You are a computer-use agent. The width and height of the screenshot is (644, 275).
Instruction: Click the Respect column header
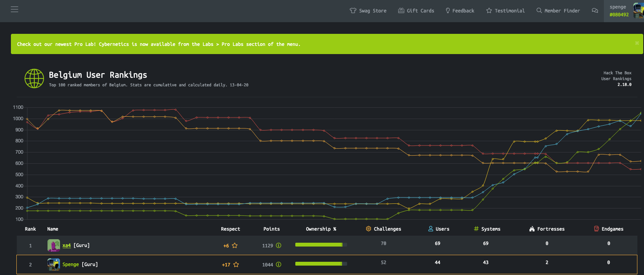230,229
